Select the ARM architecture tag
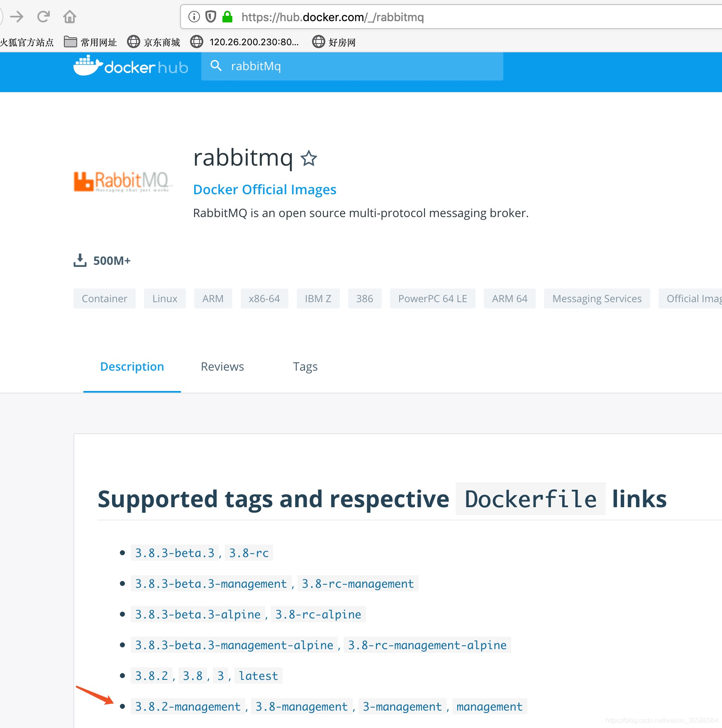This screenshot has height=728, width=722. click(x=213, y=298)
